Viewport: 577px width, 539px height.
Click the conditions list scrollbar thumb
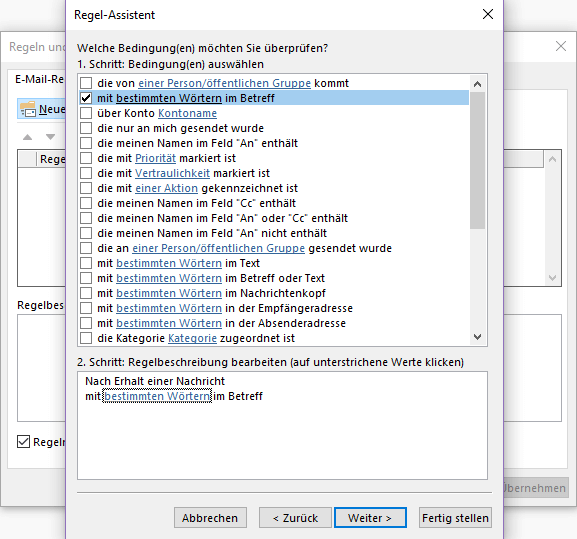[x=478, y=160]
